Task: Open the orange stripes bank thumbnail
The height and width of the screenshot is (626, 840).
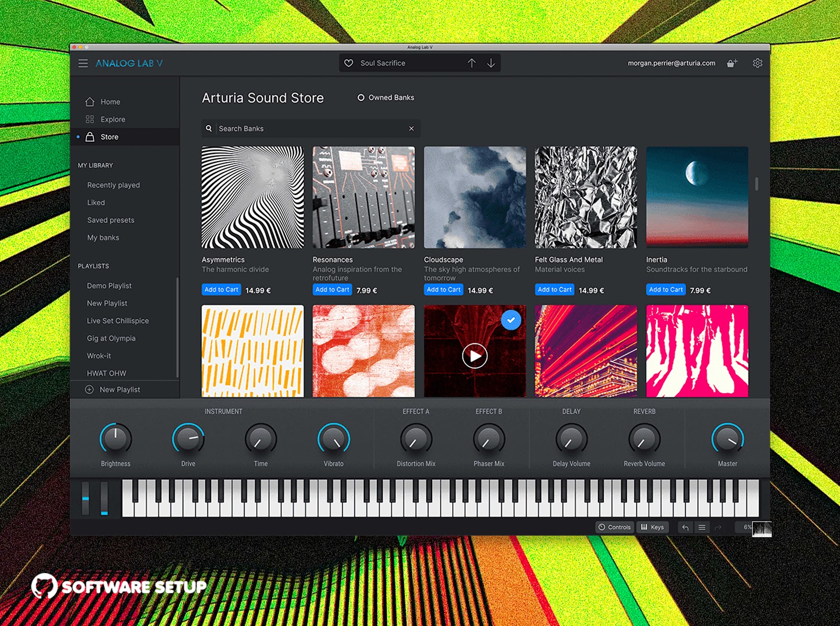Action: [x=253, y=351]
